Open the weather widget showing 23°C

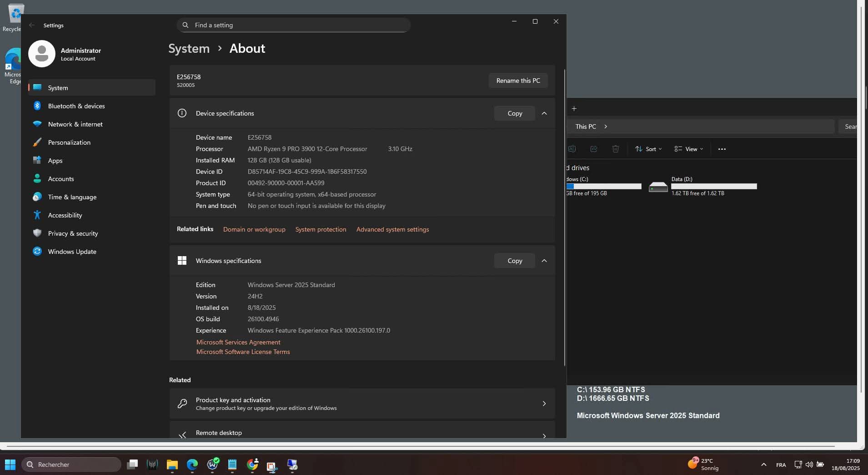[704, 465]
